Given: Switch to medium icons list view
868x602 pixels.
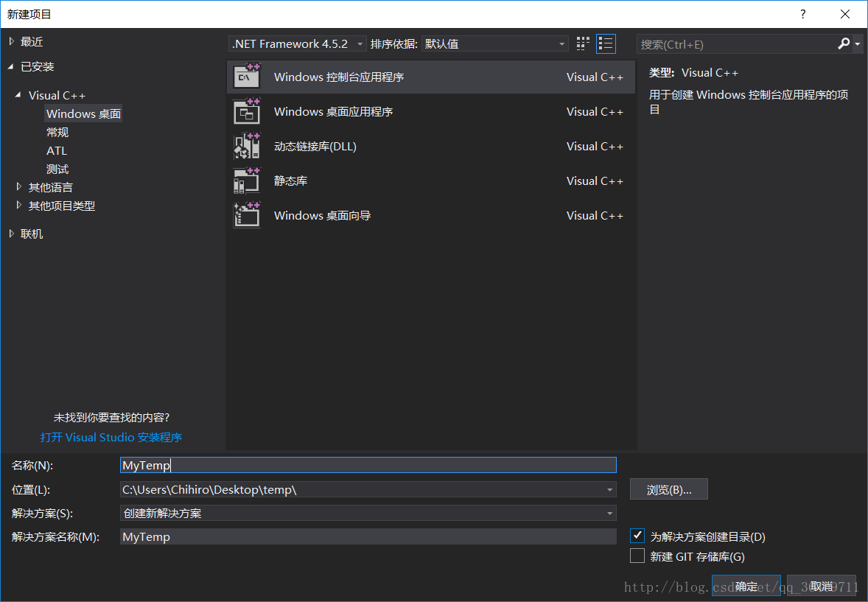Looking at the screenshot, I should click(x=606, y=43).
